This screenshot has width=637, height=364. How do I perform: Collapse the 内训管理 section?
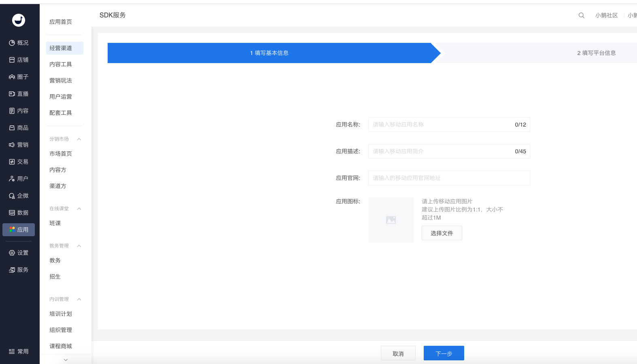pyautogui.click(x=79, y=299)
